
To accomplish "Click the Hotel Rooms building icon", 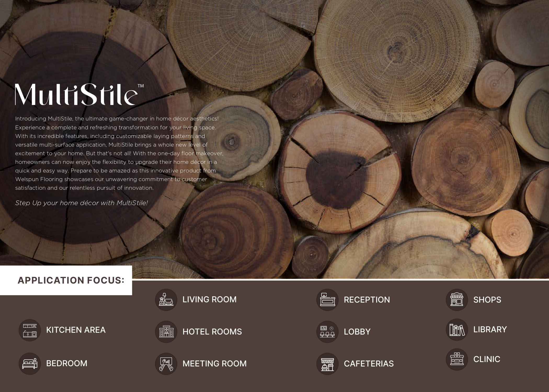I will click(166, 332).
